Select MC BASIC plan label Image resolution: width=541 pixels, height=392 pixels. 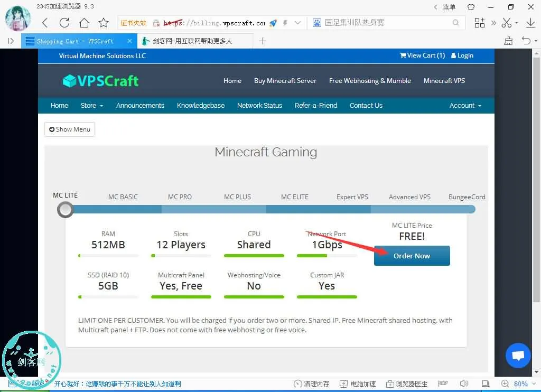tap(123, 197)
